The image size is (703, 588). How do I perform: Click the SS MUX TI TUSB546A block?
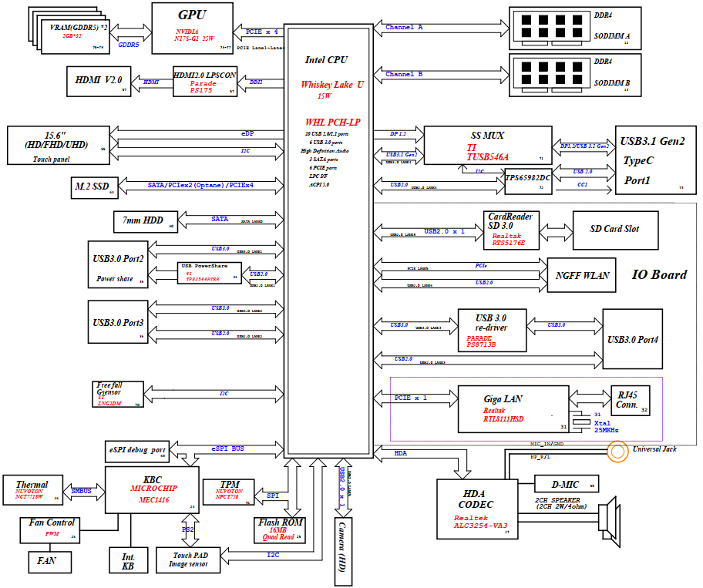[x=488, y=145]
